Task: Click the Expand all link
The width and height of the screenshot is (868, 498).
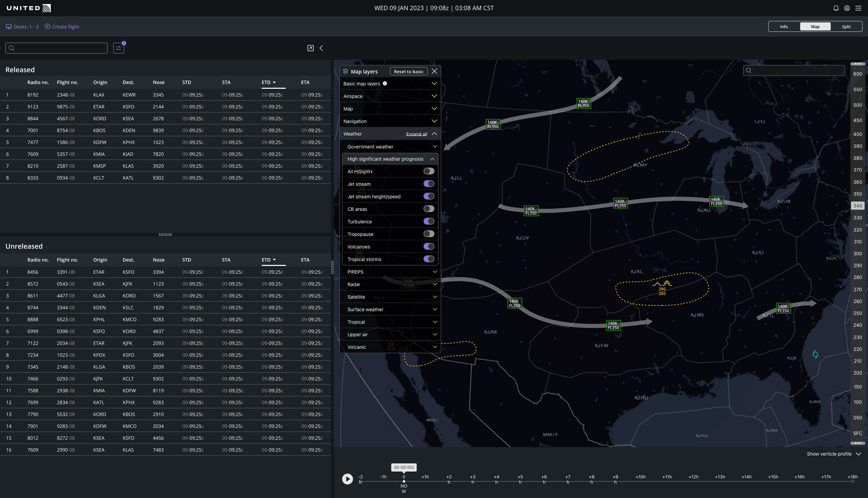Action: point(416,134)
